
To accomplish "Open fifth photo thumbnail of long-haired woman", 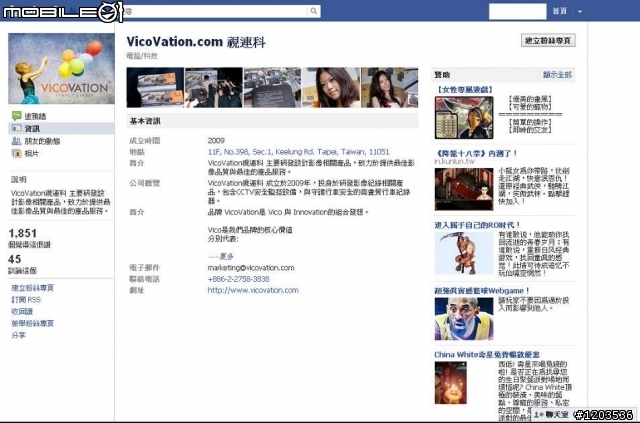I will pos(389,87).
